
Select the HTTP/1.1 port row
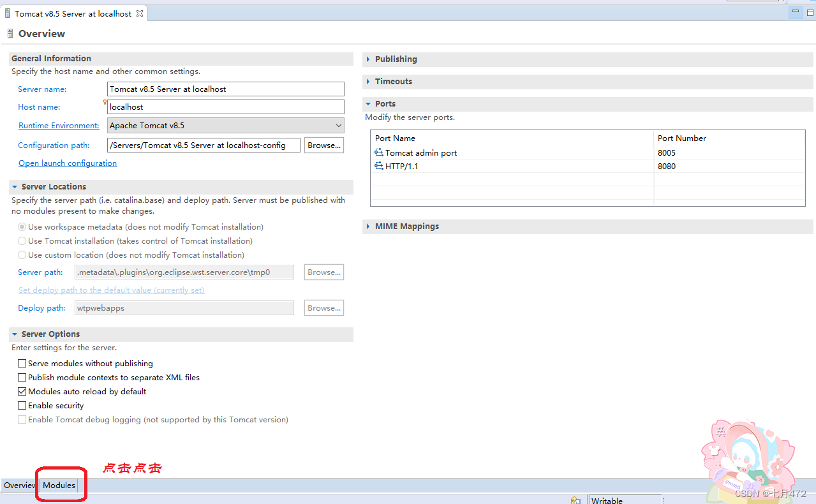[588, 167]
